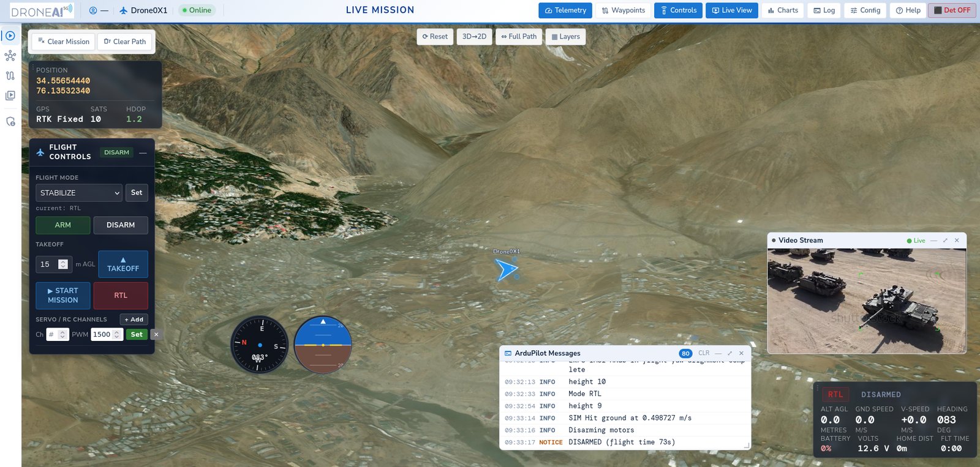
Task: Click the DISARM status badge in panel header
Action: [x=116, y=152]
